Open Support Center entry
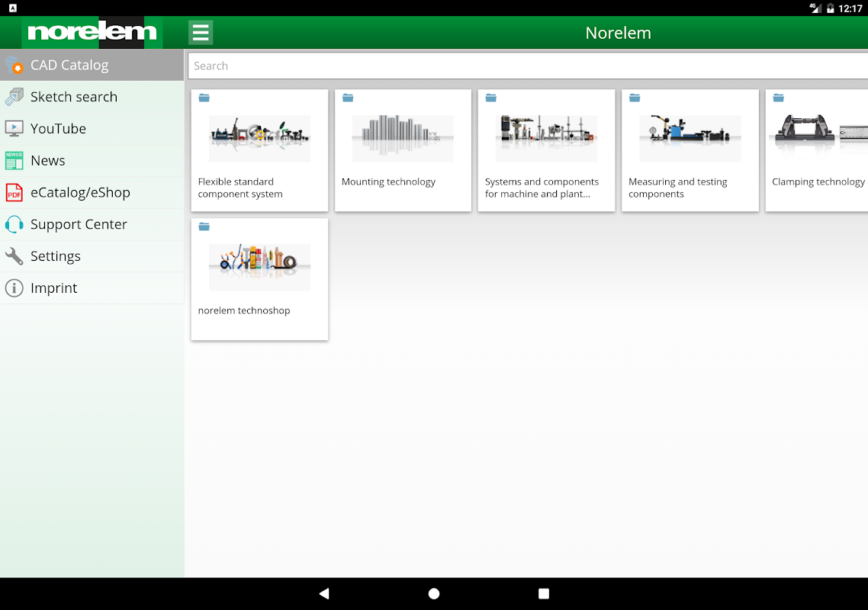This screenshot has width=868, height=610. 92,224
